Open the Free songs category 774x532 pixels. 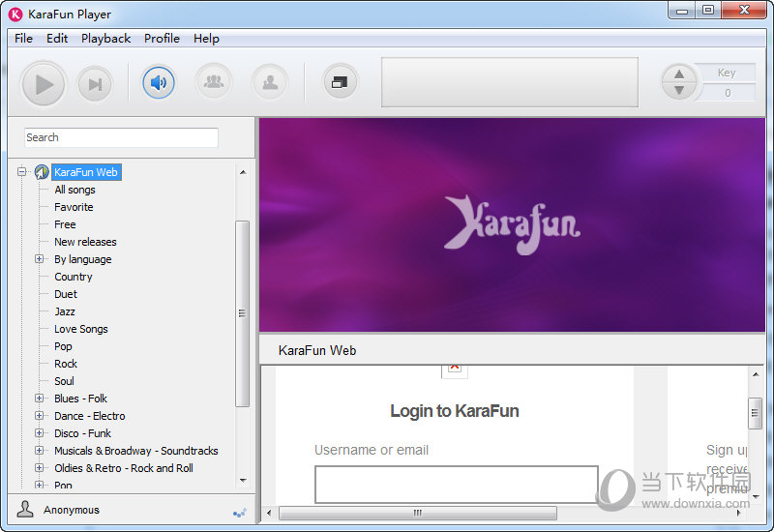[x=65, y=224]
